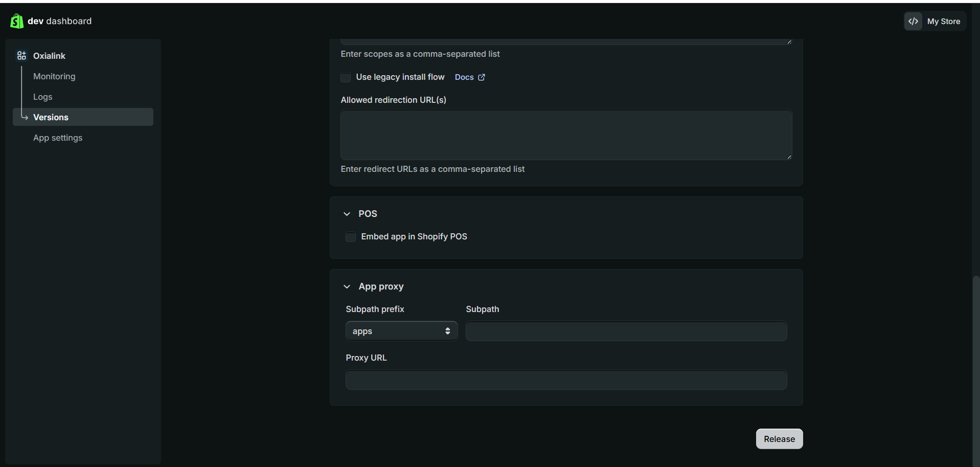Open App settings in the sidebar
The image size is (980, 467).
coord(58,138)
